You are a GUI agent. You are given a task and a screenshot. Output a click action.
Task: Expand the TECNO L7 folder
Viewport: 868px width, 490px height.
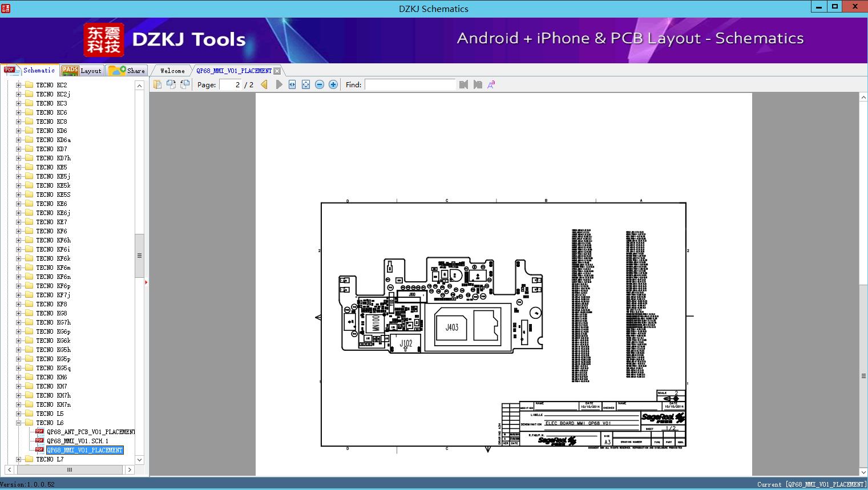pos(18,459)
